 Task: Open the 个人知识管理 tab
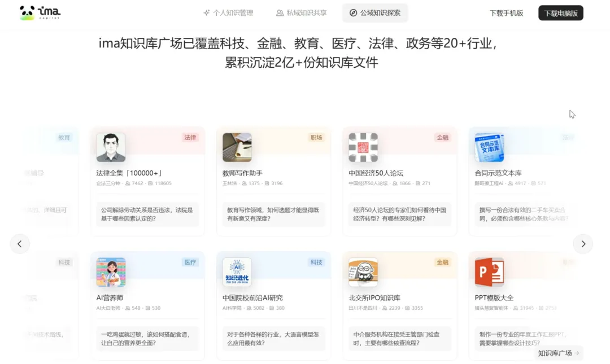[x=228, y=13]
